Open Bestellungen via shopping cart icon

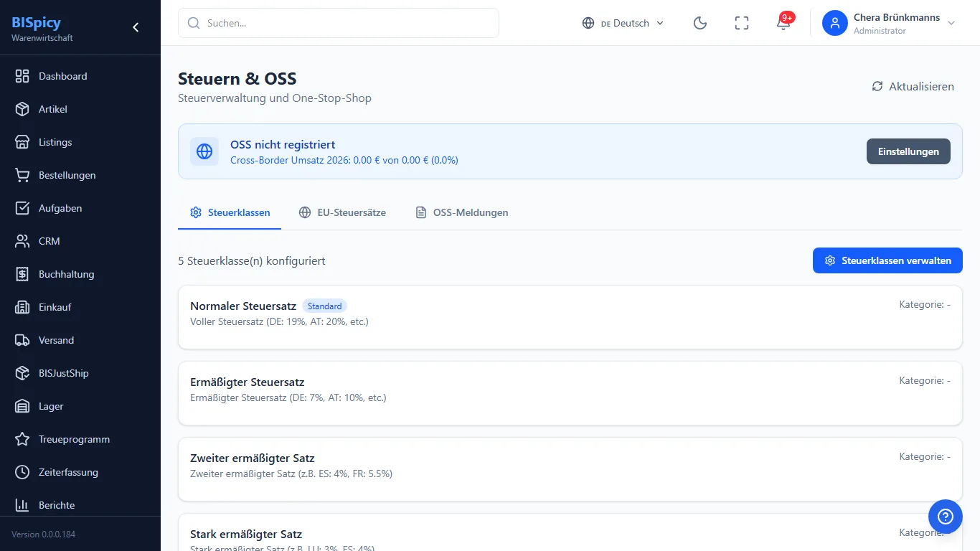22,175
